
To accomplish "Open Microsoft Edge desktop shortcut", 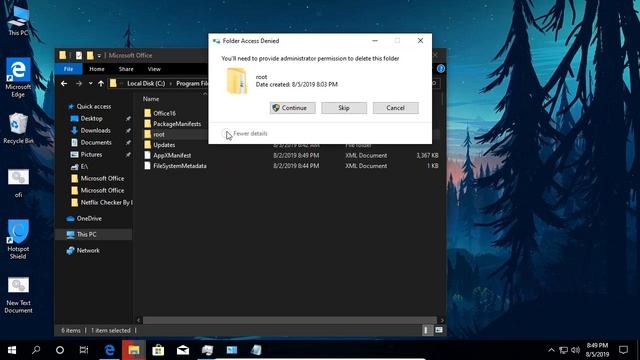I will 18,78.
